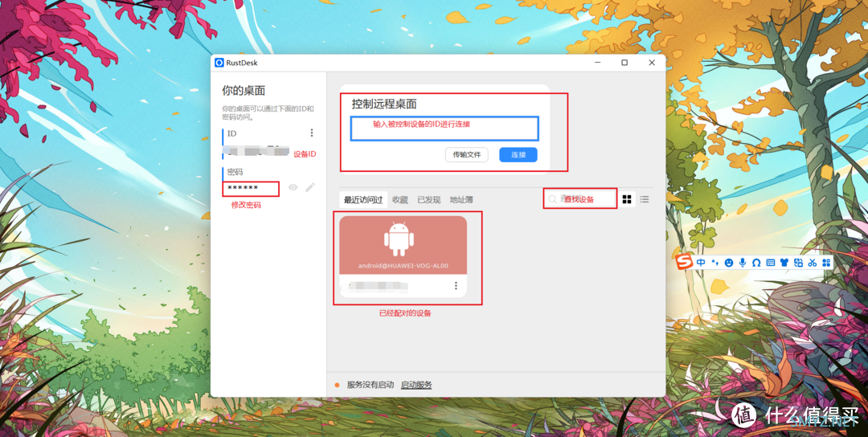Click the blue 连接 button

pyautogui.click(x=518, y=155)
